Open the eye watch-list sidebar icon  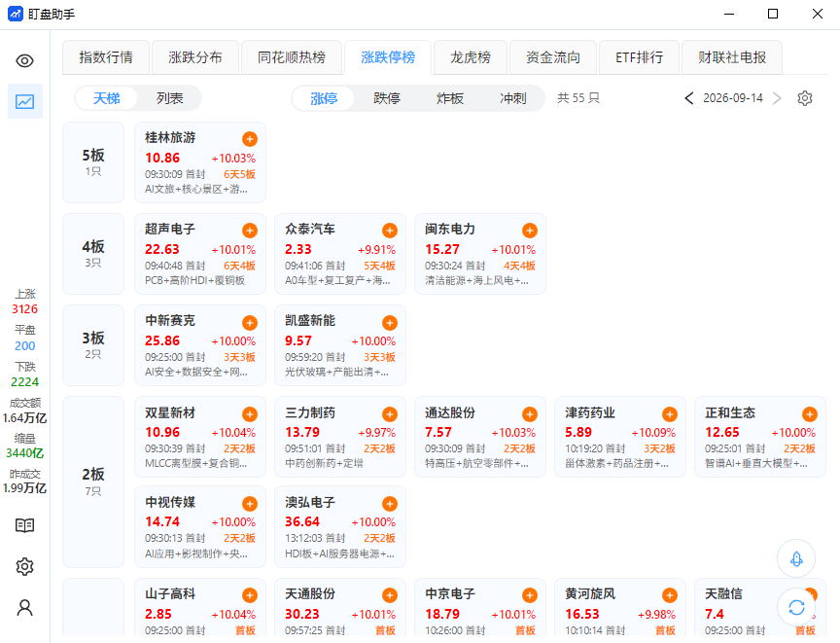tap(24, 60)
